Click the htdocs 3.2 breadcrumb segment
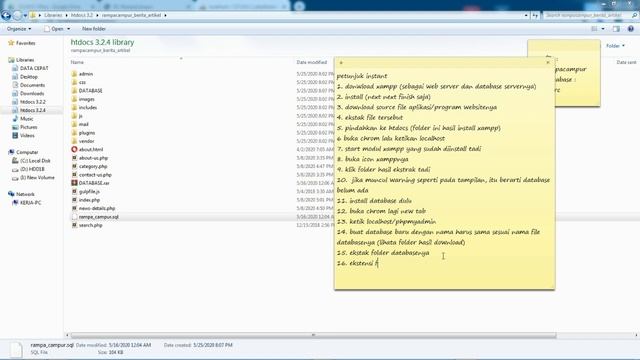 (x=82, y=15)
